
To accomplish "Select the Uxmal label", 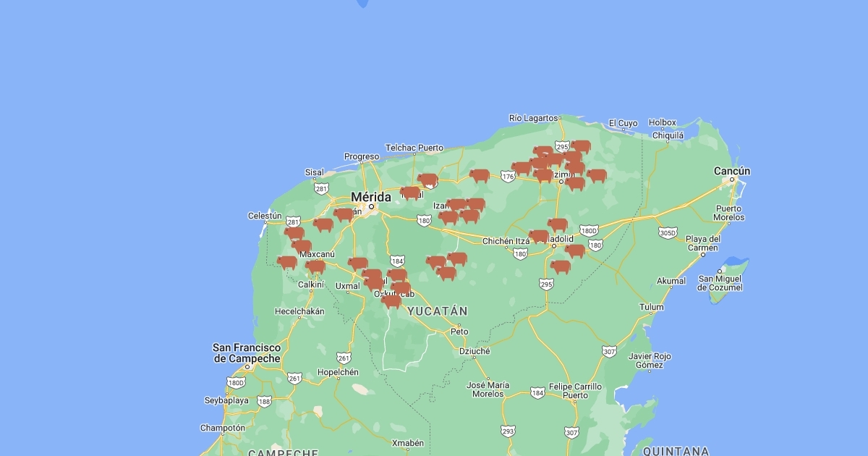I will 348,286.
